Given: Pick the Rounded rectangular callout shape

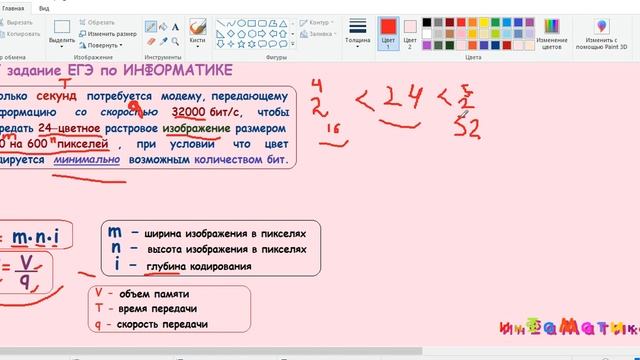Looking at the screenshot, I should 262,44.
